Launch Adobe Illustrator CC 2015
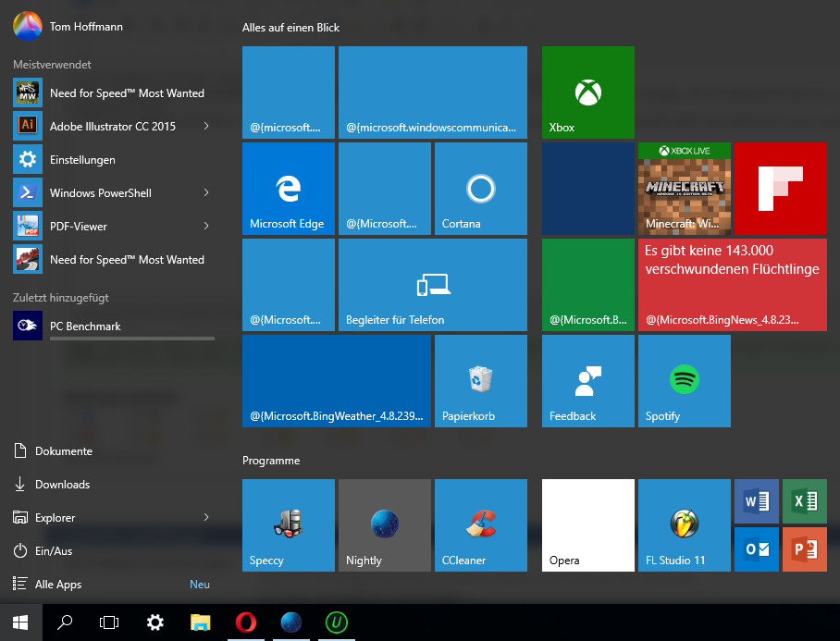The height and width of the screenshot is (641, 840). pos(114,127)
